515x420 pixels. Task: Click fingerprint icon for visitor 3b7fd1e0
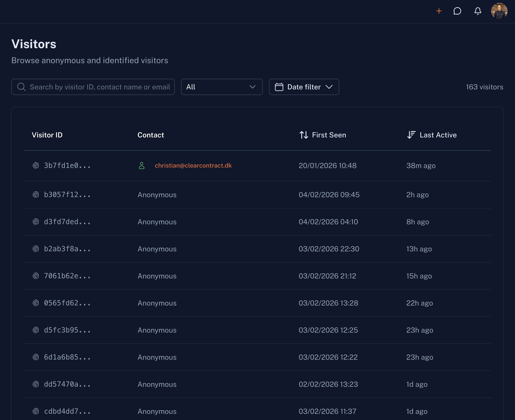pos(36,166)
